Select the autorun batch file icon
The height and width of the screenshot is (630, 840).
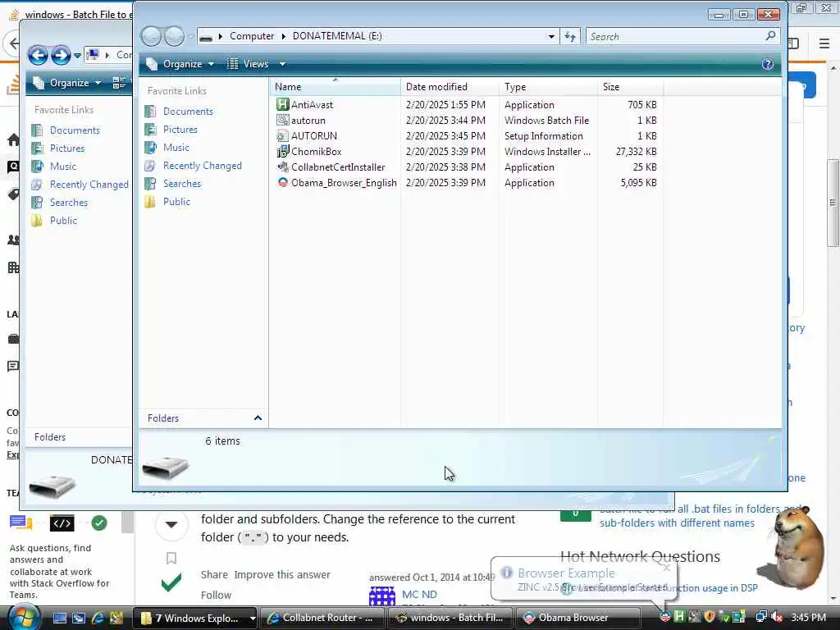pyautogui.click(x=282, y=120)
